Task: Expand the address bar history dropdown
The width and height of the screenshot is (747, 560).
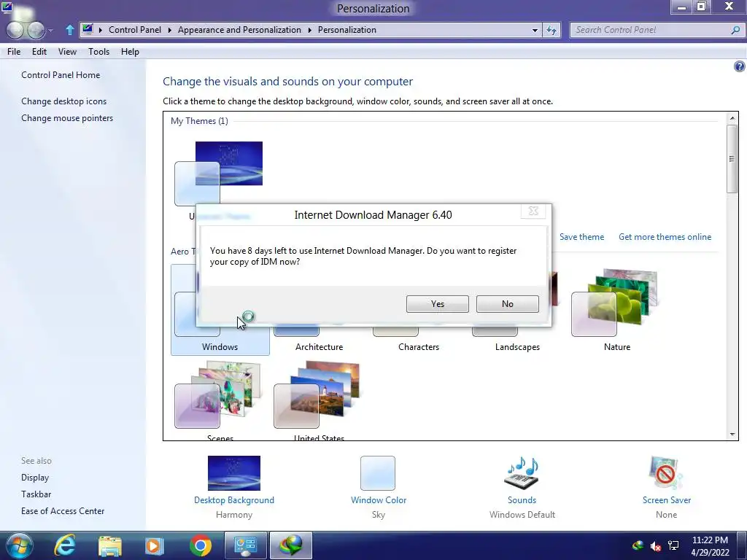Action: pos(535,30)
